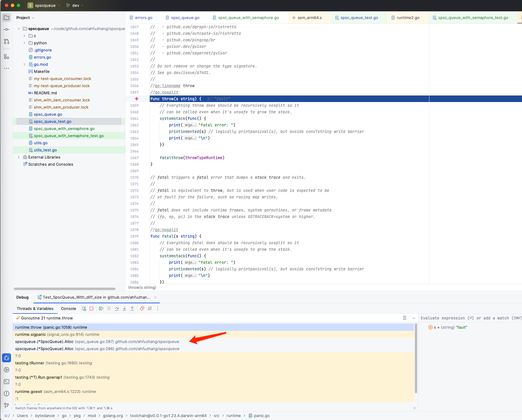This screenshot has width=522, height=420.
Task: Click runtime in the breadcrumb bar
Action: click(233, 416)
